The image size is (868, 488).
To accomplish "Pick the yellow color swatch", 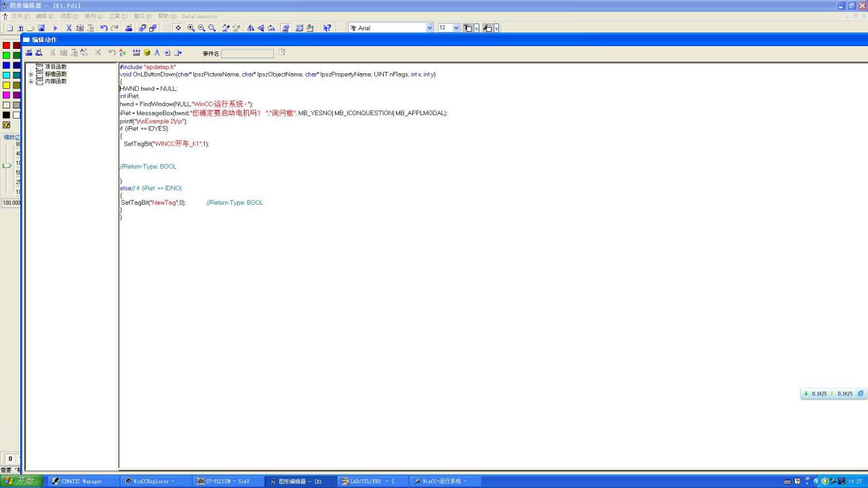I will 6,85.
